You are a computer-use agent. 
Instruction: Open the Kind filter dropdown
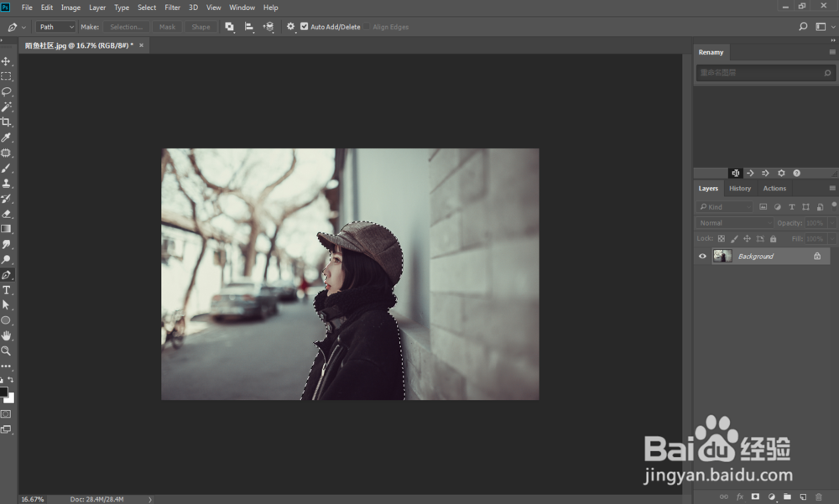pos(725,207)
